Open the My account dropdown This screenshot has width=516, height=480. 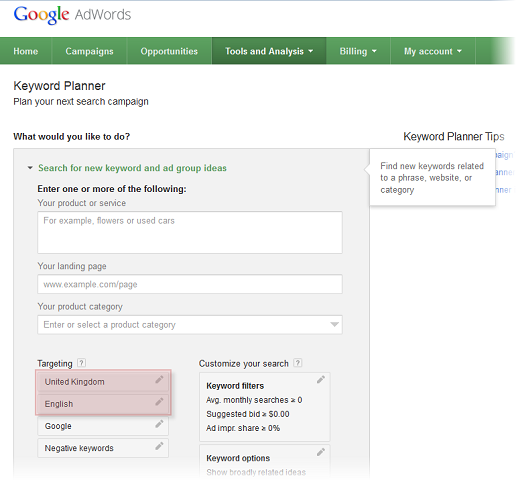433,51
